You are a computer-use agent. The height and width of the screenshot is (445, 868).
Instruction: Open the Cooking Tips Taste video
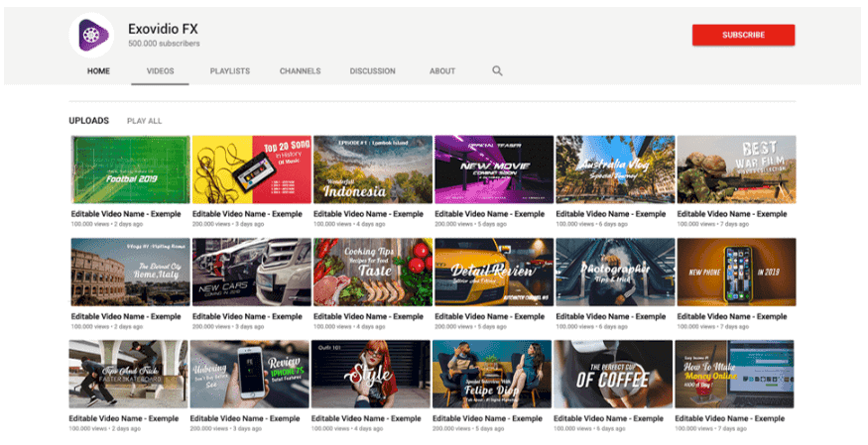click(372, 272)
